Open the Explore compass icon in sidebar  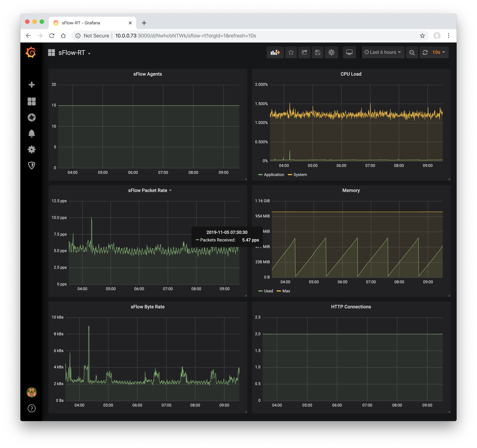(31, 117)
